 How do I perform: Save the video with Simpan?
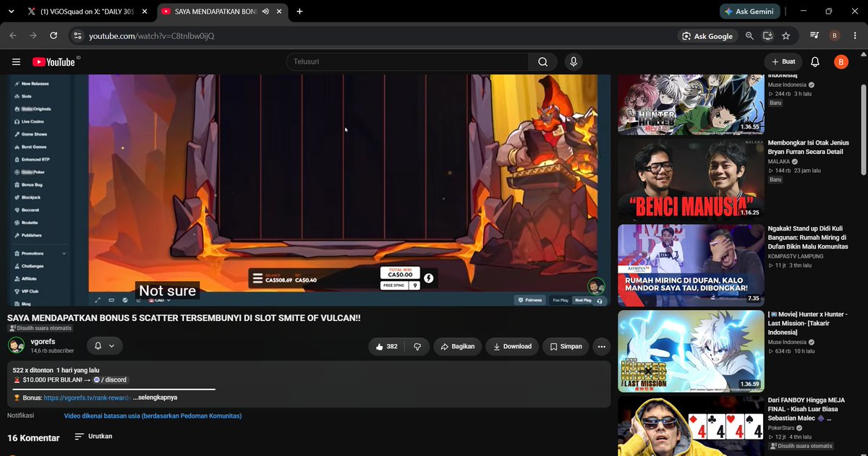click(566, 347)
